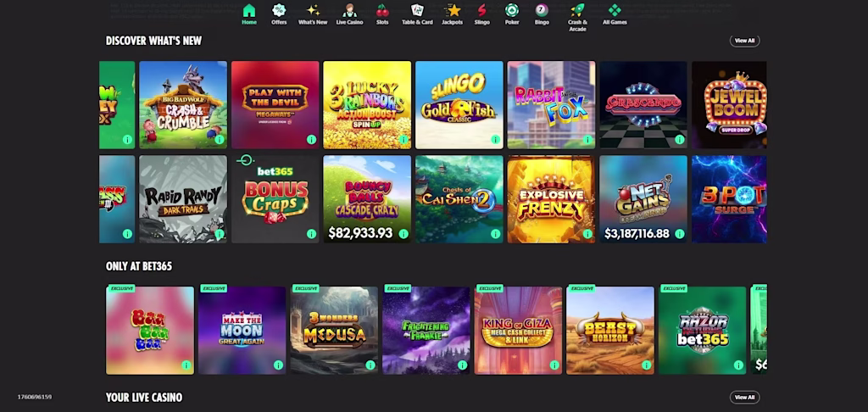The width and height of the screenshot is (868, 412).
Task: Launch bet365 Bonus Craps
Action: 275,199
